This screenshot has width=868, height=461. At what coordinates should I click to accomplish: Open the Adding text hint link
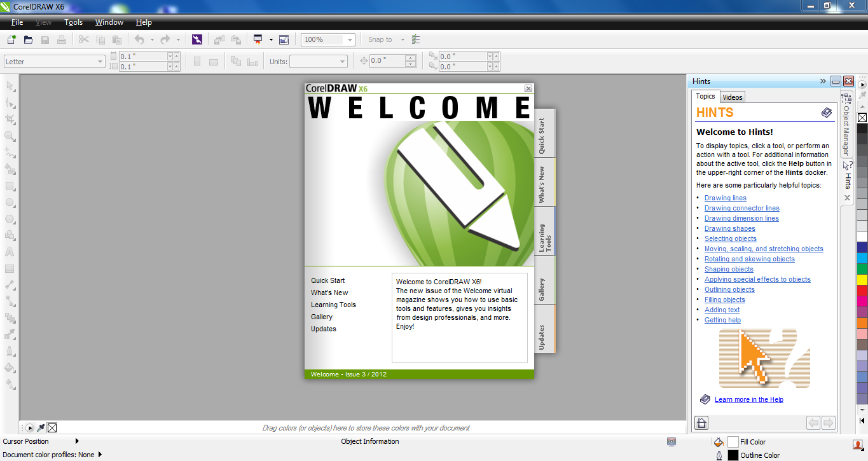[722, 310]
